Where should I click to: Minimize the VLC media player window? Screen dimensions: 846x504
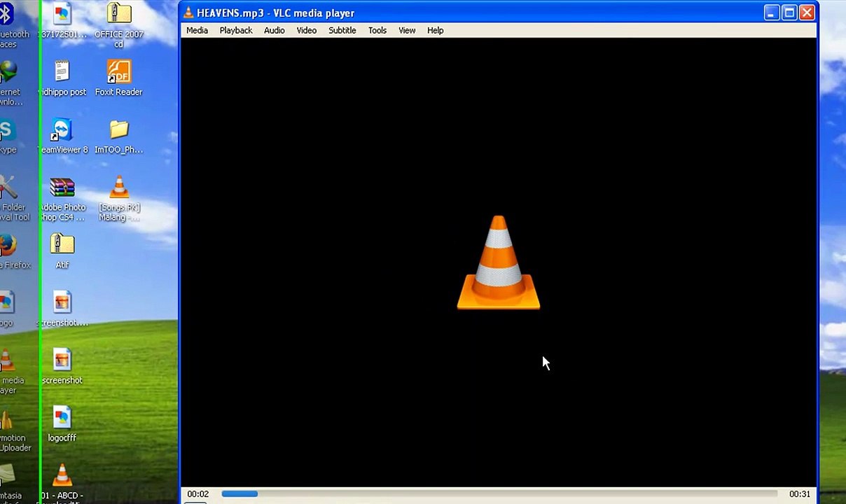pos(771,13)
